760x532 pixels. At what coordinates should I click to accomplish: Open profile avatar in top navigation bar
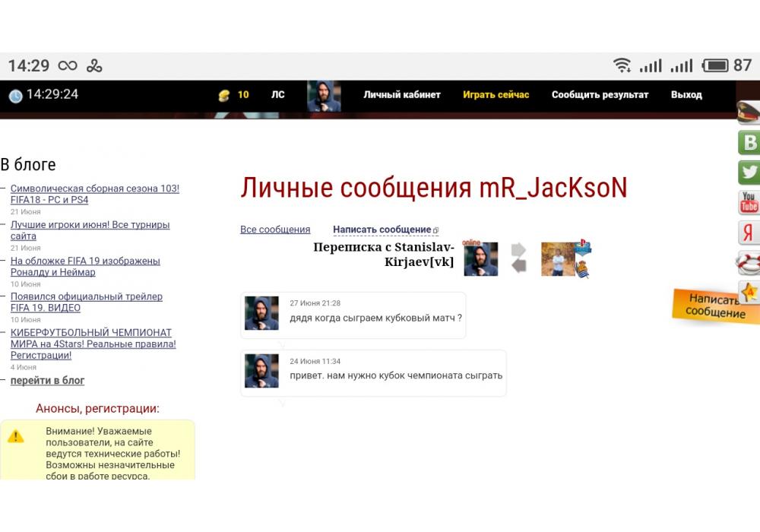tap(324, 96)
